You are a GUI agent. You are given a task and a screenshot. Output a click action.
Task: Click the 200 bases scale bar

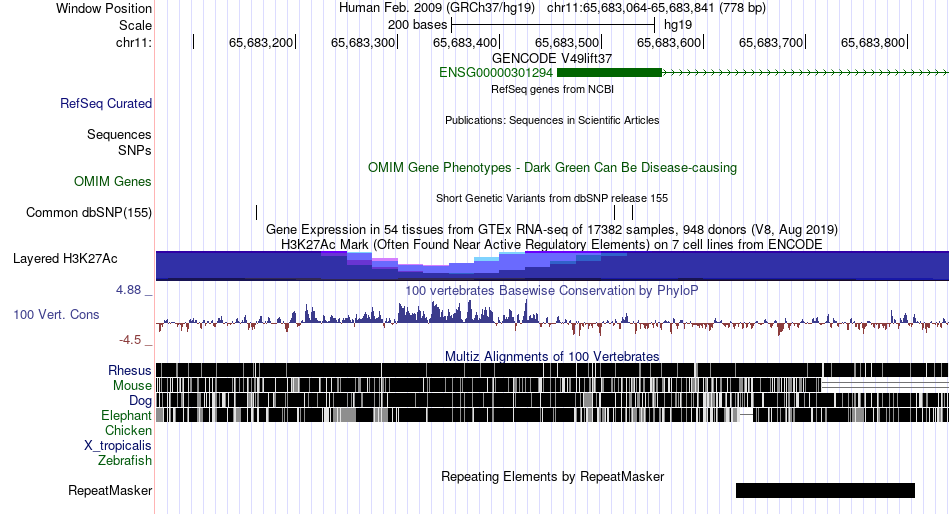[x=553, y=25]
